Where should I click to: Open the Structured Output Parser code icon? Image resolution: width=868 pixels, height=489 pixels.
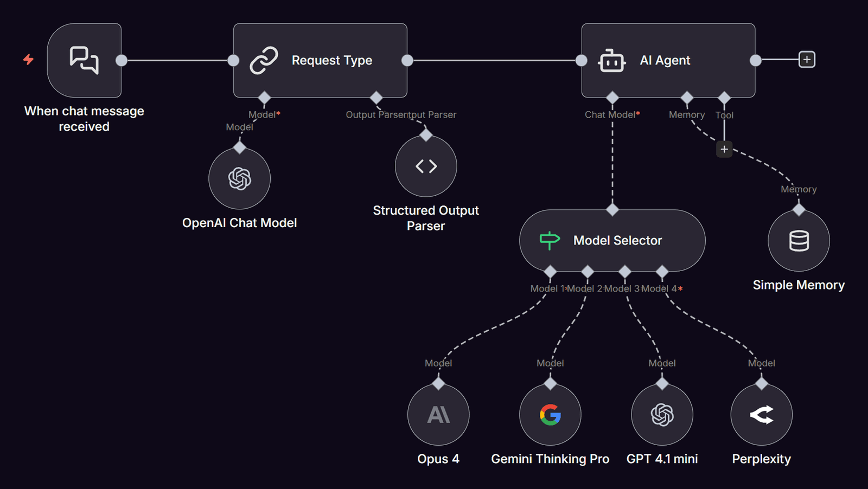pos(426,166)
